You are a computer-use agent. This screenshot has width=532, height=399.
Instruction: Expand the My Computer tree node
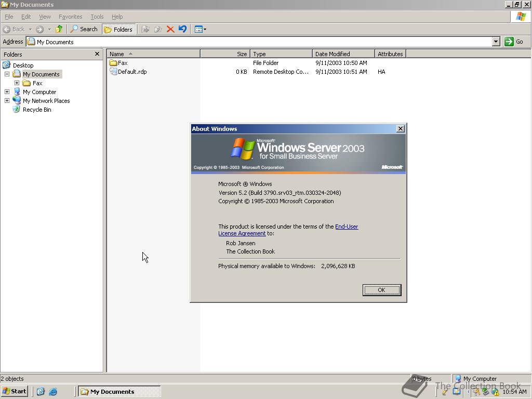coord(7,91)
